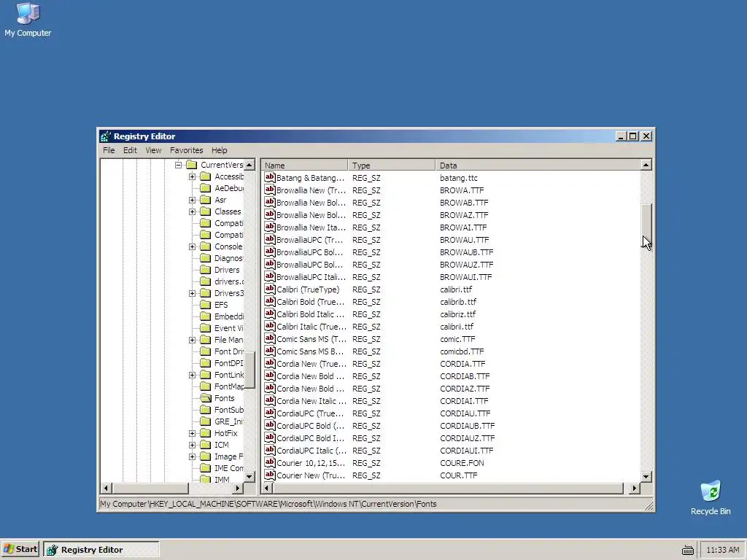The height and width of the screenshot is (560, 747).
Task: Click the Classes folder icon
Action: 205,211
